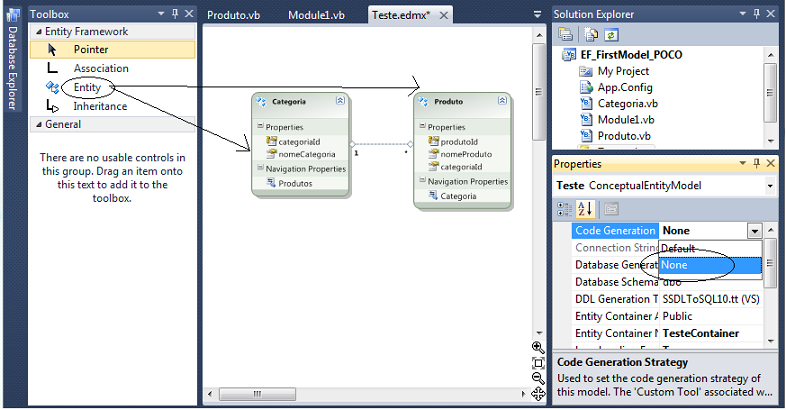Select the Categoria navigation property

pos(458,196)
